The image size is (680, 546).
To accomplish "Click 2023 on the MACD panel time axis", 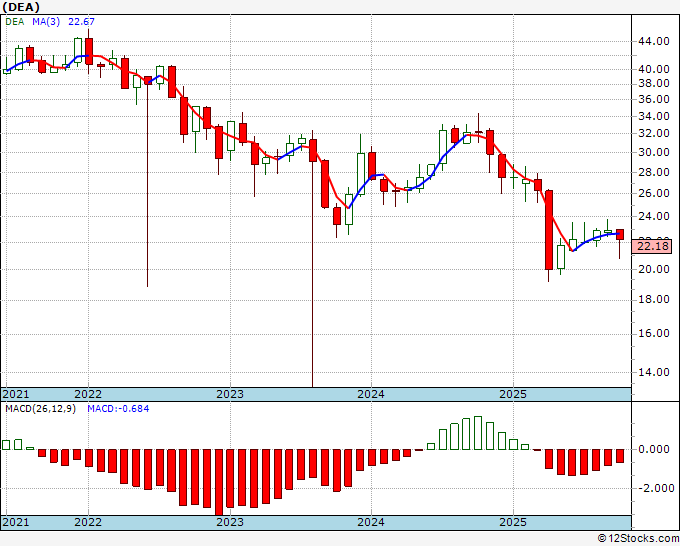I will click(230, 522).
